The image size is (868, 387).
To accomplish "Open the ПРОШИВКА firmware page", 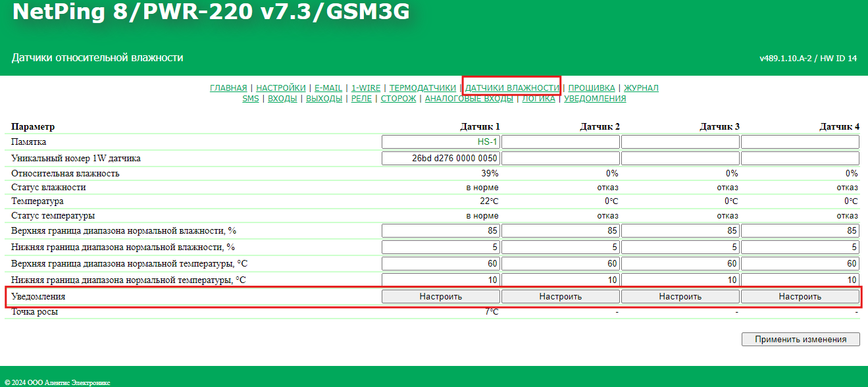I will [x=592, y=88].
